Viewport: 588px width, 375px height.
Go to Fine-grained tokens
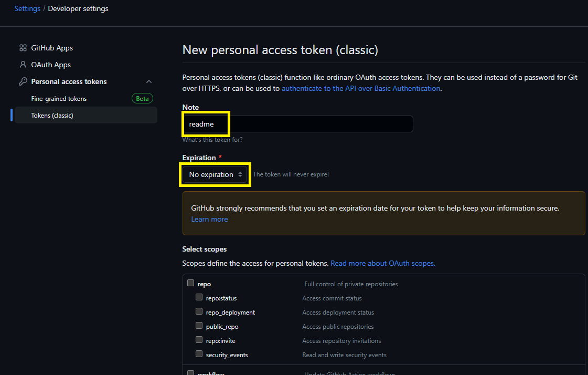click(86, 99)
